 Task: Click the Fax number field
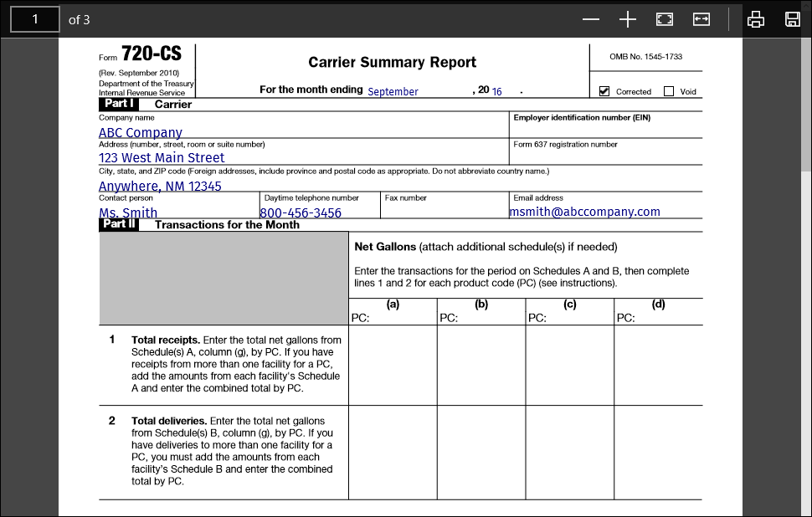(445, 211)
